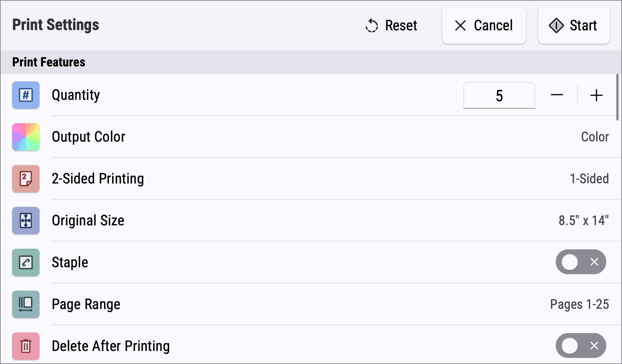Open Original Size 8.5" x 14" selection
The height and width of the screenshot is (364, 622).
[x=583, y=221]
